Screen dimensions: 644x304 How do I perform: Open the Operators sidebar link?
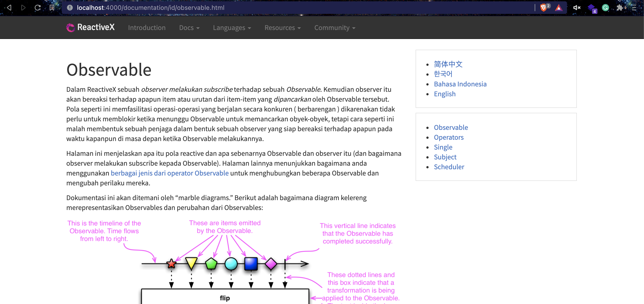449,137
